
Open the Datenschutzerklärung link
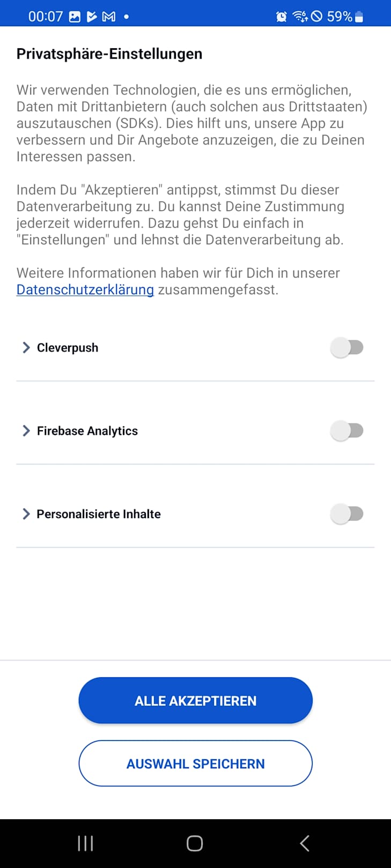85,290
